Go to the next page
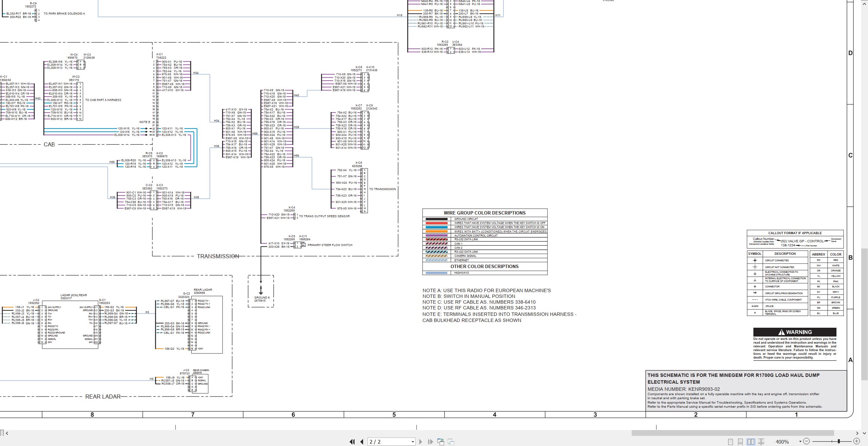Image resolution: width=868 pixels, height=446 pixels. point(420,442)
